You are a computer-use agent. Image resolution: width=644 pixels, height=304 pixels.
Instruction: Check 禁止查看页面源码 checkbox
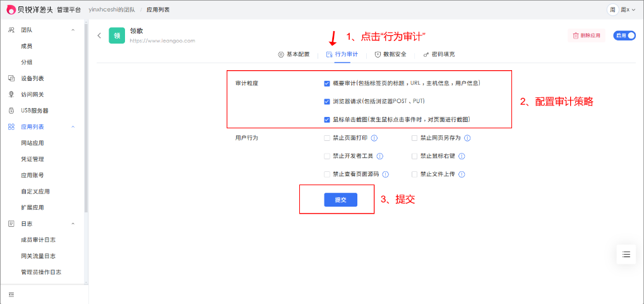(327, 174)
